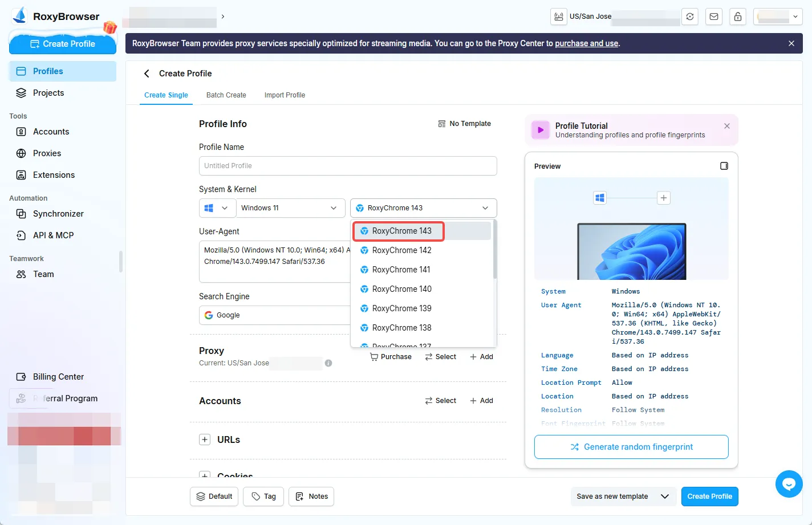812x525 pixels.
Task: Click the Profile Name input field
Action: coord(348,166)
